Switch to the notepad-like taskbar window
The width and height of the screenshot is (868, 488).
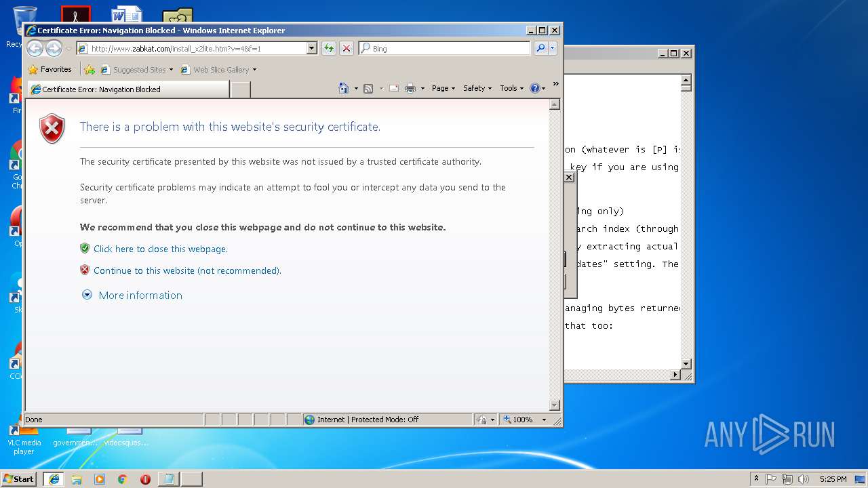(x=168, y=479)
